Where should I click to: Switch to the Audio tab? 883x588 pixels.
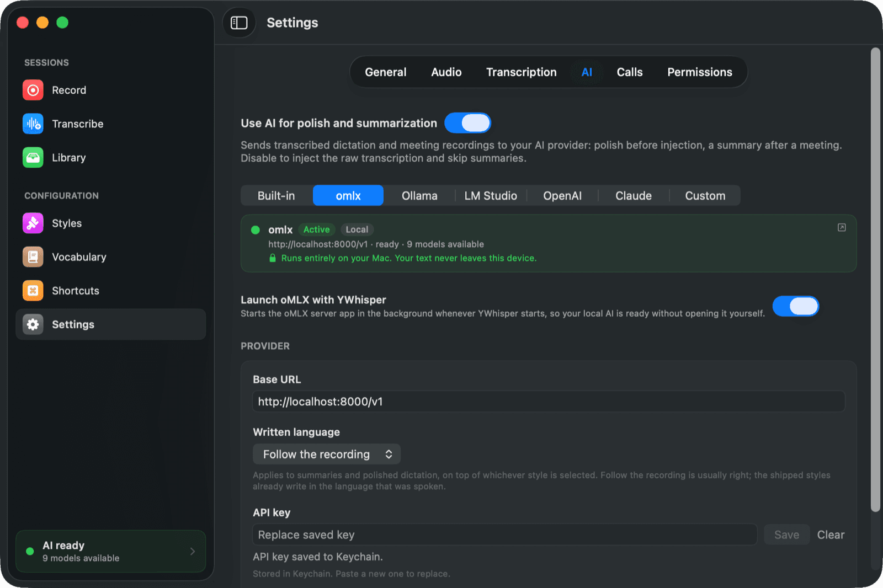click(446, 72)
